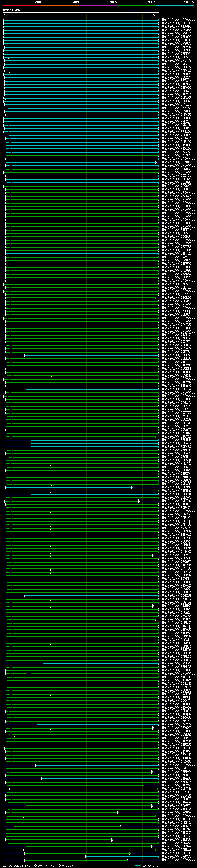Screen dimensions: 197x868
Task: Select hit UniRef100_Q9SF40
Action: pos(177,33)
